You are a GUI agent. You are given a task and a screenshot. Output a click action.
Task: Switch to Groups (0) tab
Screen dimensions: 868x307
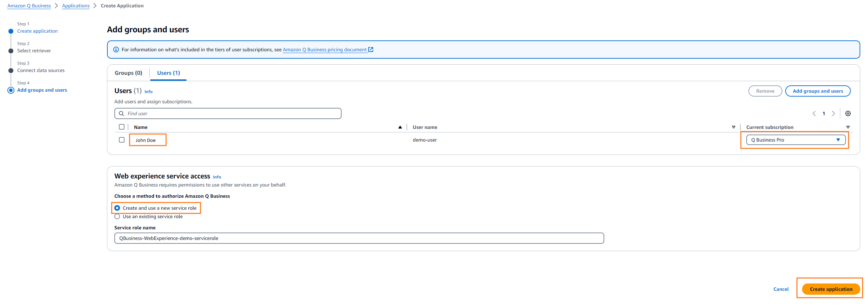128,73
